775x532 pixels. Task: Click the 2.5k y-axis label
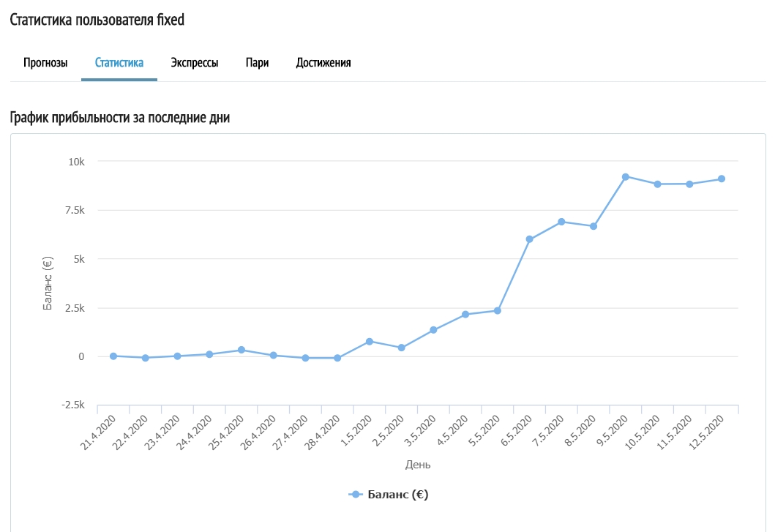click(x=75, y=308)
